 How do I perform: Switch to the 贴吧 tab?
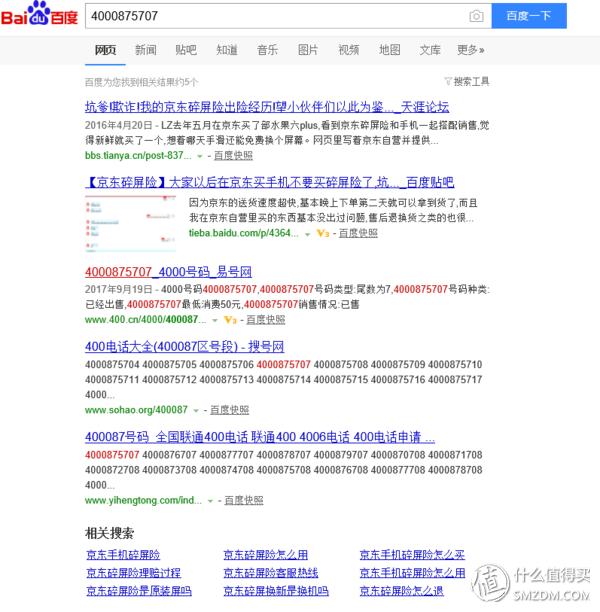tap(186, 50)
